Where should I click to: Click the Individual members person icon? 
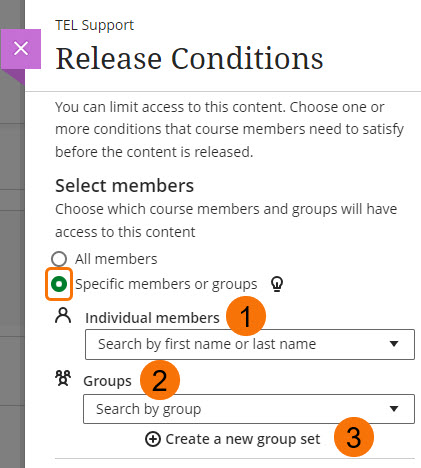coord(63,316)
